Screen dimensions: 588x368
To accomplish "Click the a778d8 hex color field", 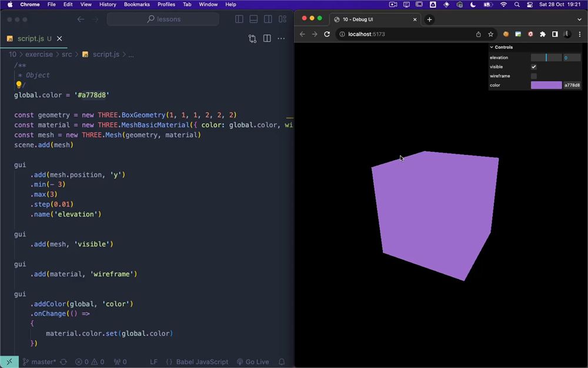I will click(572, 85).
